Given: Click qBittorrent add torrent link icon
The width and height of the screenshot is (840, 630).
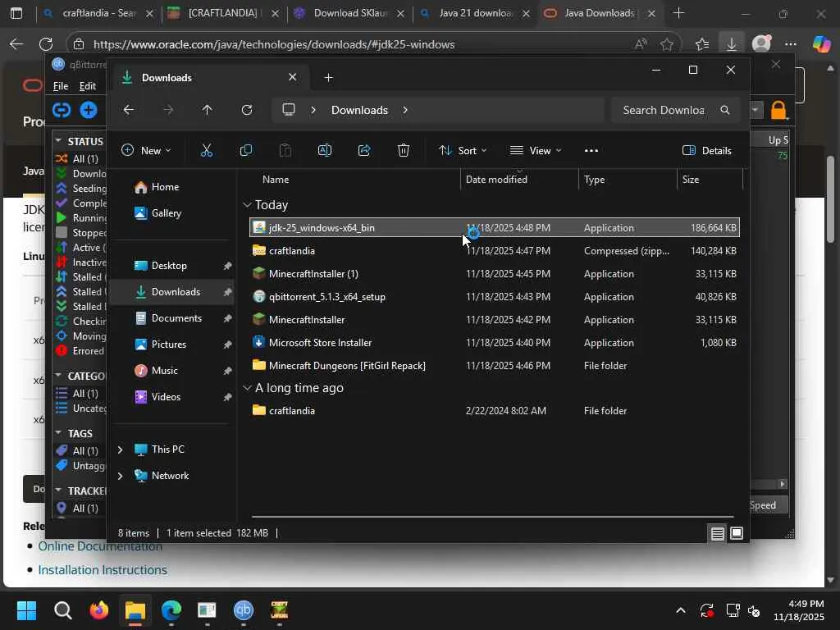Looking at the screenshot, I should click(62, 110).
